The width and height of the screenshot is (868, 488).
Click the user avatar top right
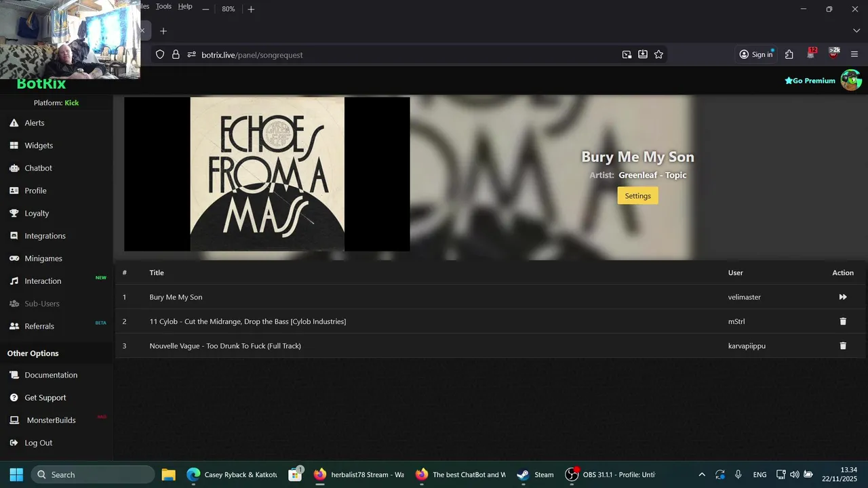851,80
